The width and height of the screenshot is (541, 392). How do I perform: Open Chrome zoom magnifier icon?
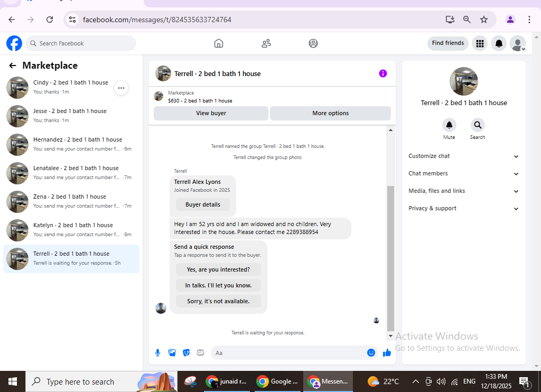(467, 20)
